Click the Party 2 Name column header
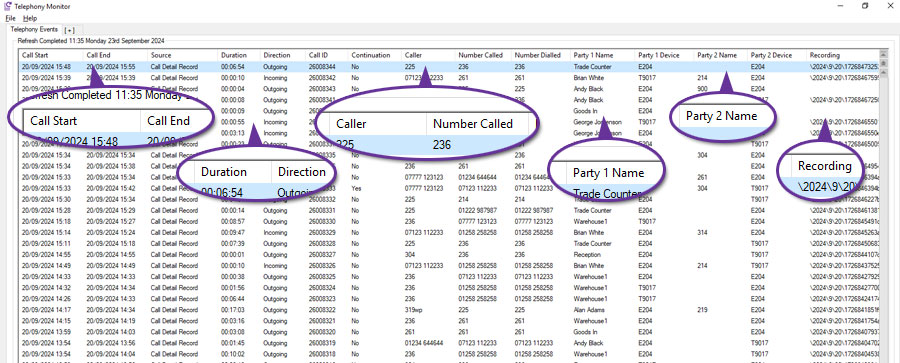900x363 pixels. click(721, 55)
